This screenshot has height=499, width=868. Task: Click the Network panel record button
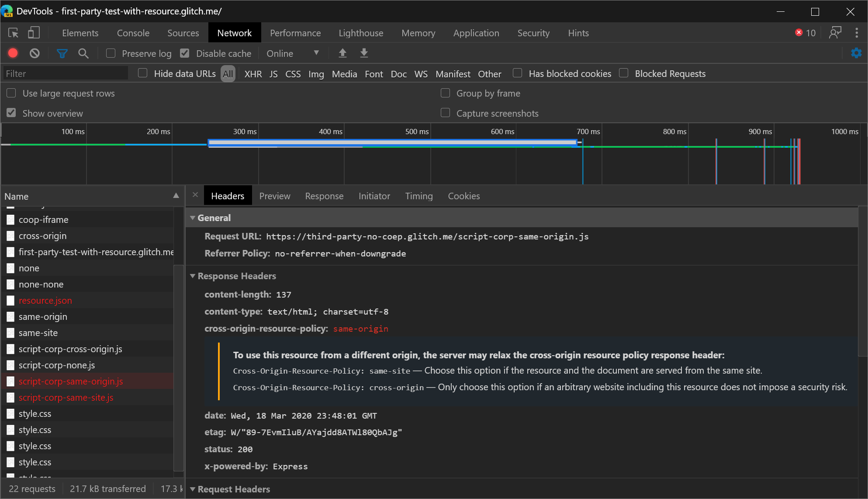[13, 53]
